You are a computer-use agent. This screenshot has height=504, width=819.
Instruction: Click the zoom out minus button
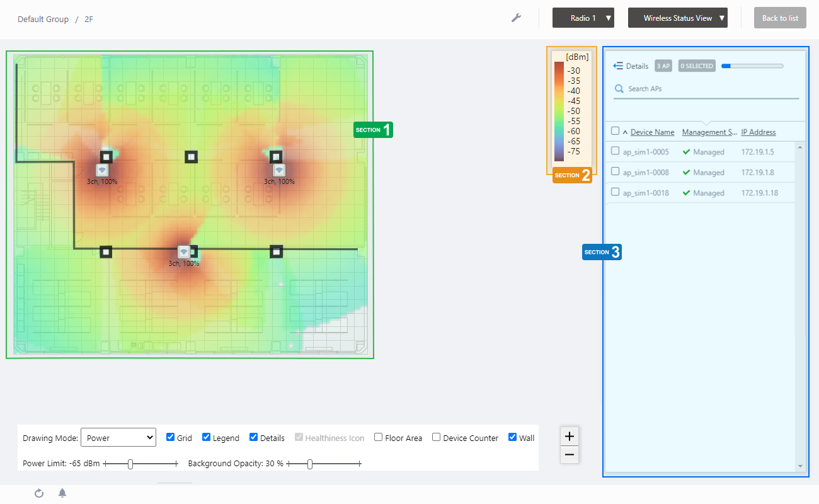point(569,454)
